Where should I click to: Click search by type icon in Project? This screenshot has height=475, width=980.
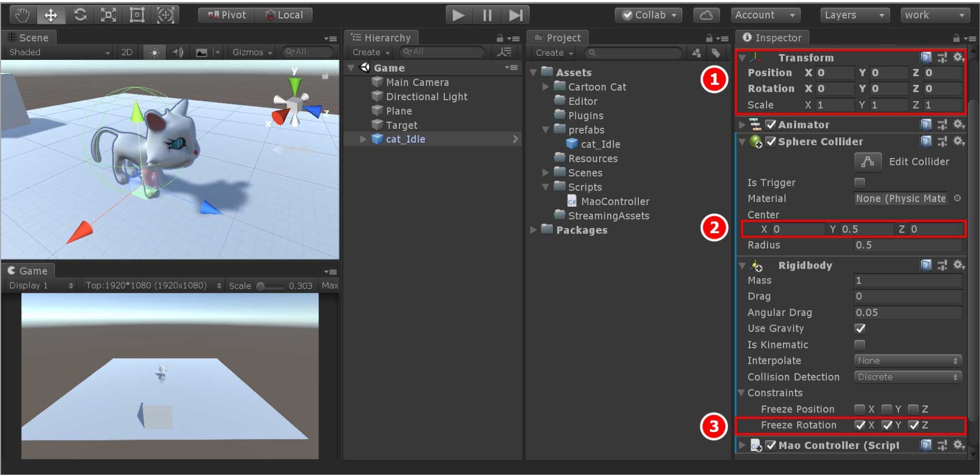pos(697,52)
